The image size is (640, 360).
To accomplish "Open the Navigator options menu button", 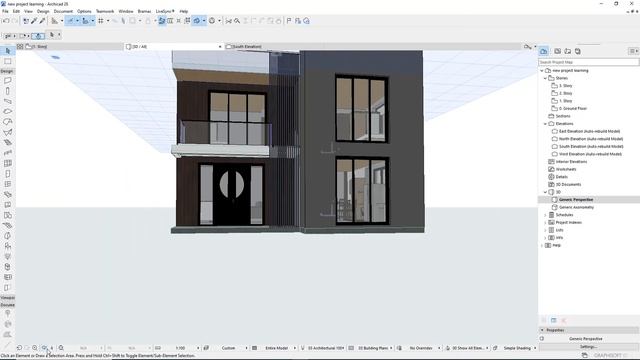I will pyautogui.click(x=633, y=51).
